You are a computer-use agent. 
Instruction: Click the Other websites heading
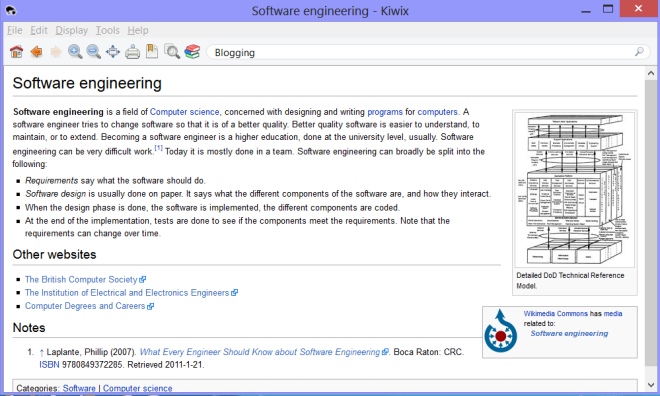[x=54, y=254]
